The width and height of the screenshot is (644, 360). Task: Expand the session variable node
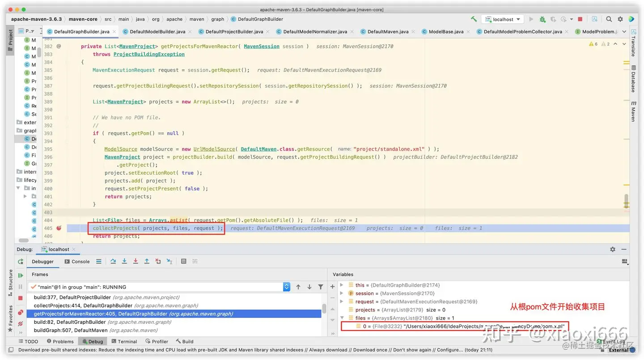click(342, 293)
